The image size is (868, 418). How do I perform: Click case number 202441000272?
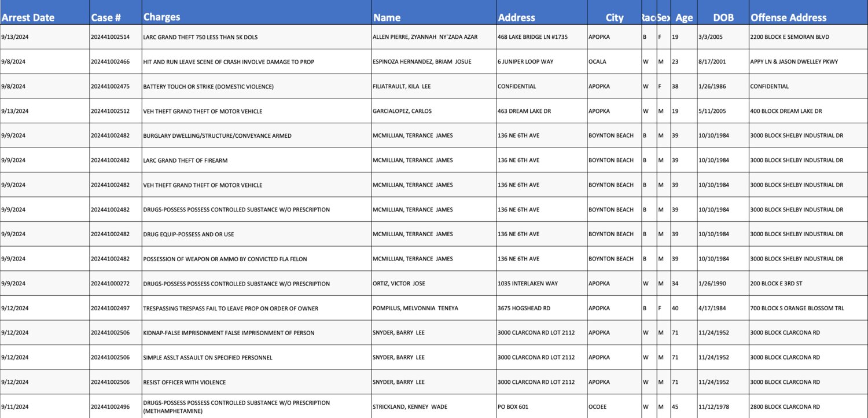click(116, 284)
